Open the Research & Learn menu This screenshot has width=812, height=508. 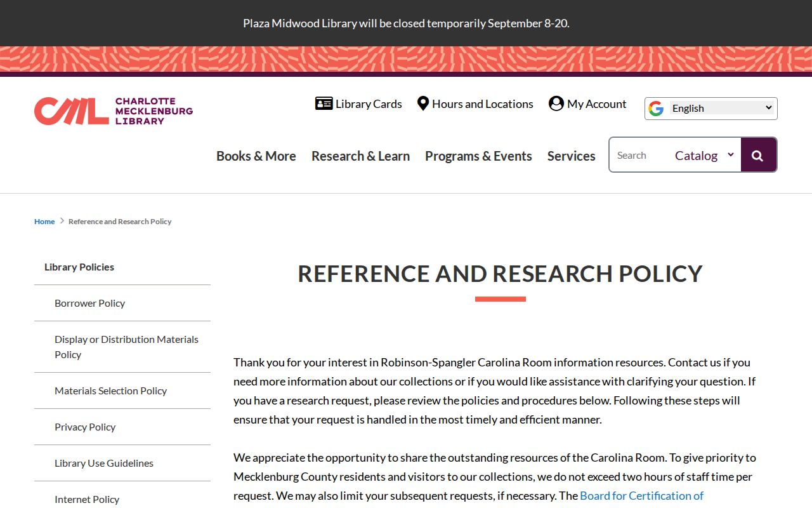point(360,156)
